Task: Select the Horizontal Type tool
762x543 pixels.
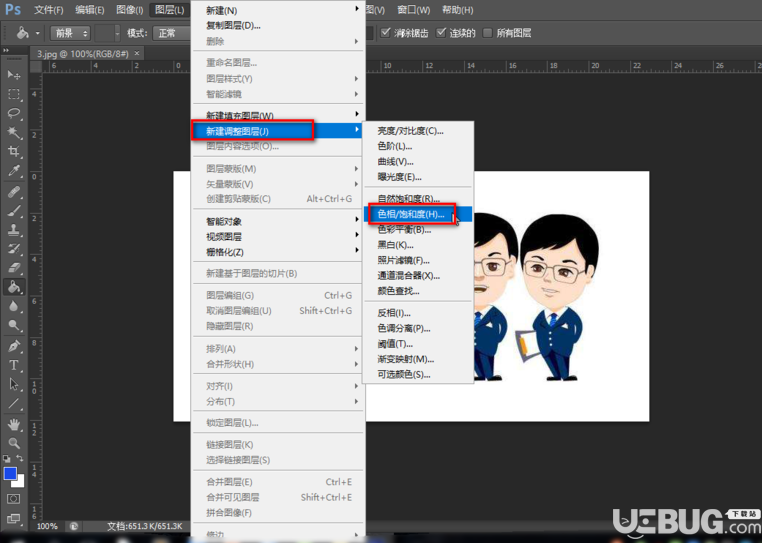Action: pos(14,366)
